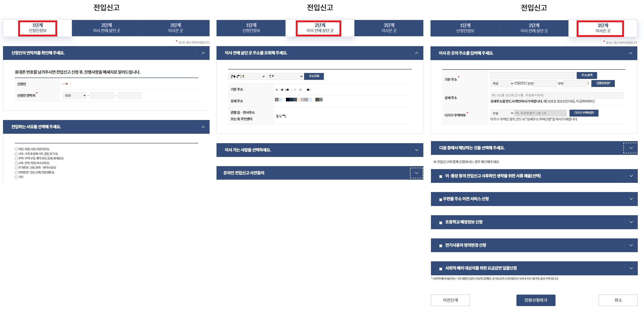The width and height of the screenshot is (644, 318).
Task: Expand the 우편물 주소 이전 서비스 신청 section
Action: (x=631, y=199)
